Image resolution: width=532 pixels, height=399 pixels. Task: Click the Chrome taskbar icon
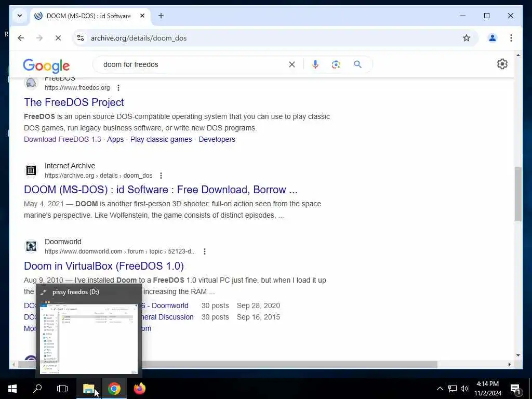(x=114, y=389)
